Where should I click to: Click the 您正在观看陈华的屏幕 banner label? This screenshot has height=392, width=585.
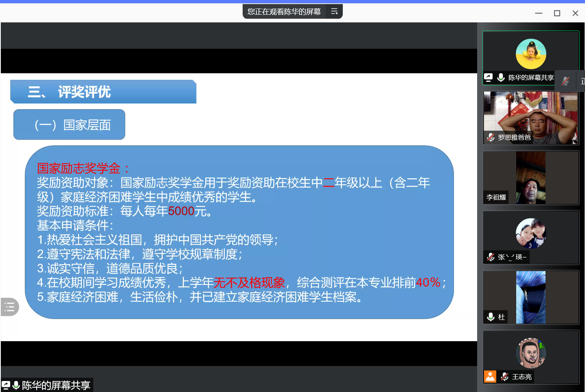pos(284,11)
